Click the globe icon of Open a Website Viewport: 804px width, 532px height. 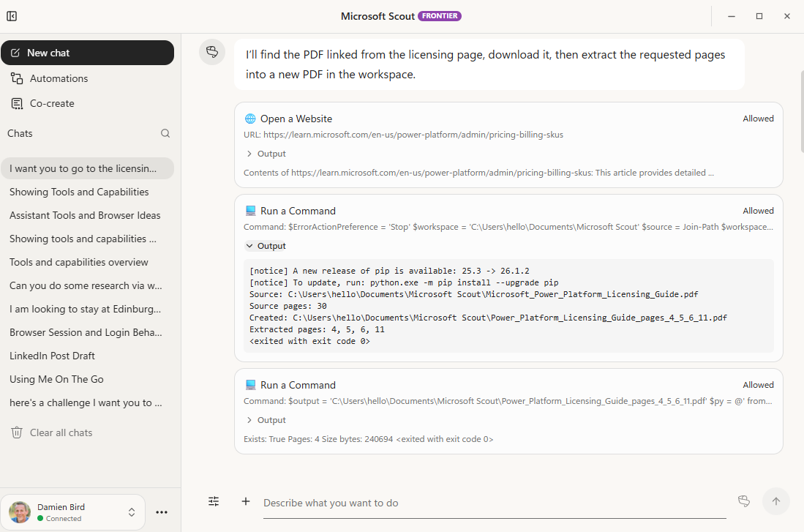pos(250,119)
